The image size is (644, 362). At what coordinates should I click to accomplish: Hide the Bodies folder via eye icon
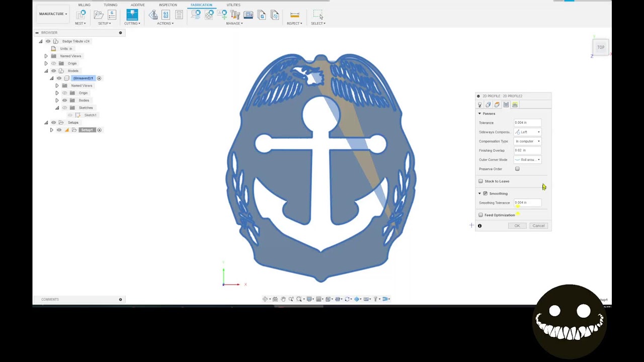pos(65,101)
